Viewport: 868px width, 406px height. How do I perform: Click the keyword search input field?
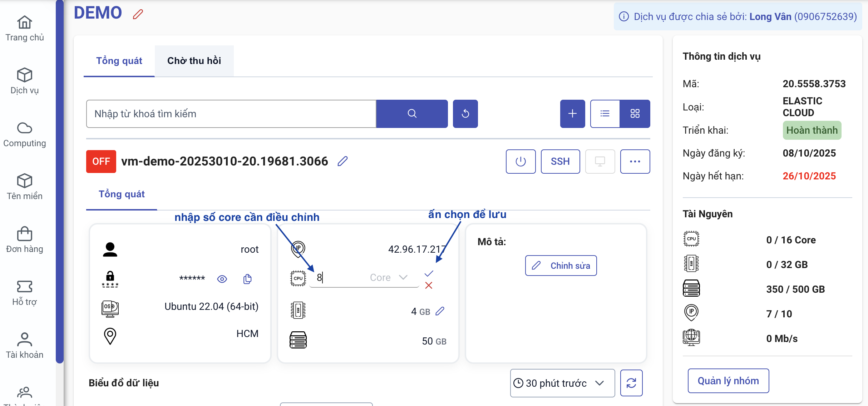click(x=231, y=114)
